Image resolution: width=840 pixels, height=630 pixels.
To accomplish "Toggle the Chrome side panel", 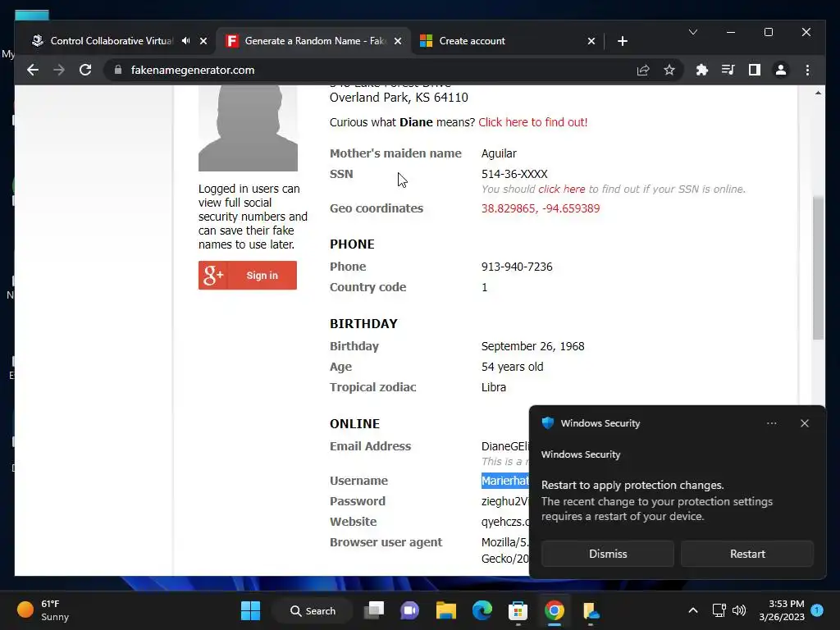I will [x=755, y=71].
